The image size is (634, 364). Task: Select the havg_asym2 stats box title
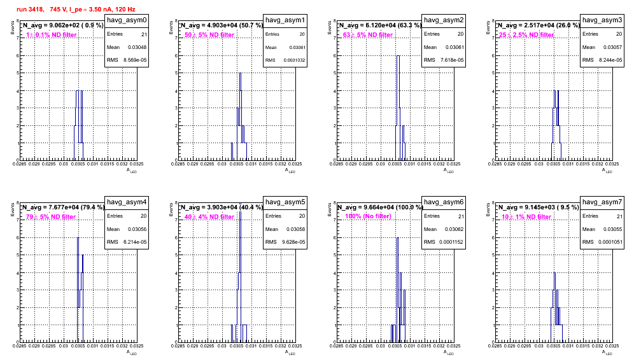click(444, 20)
